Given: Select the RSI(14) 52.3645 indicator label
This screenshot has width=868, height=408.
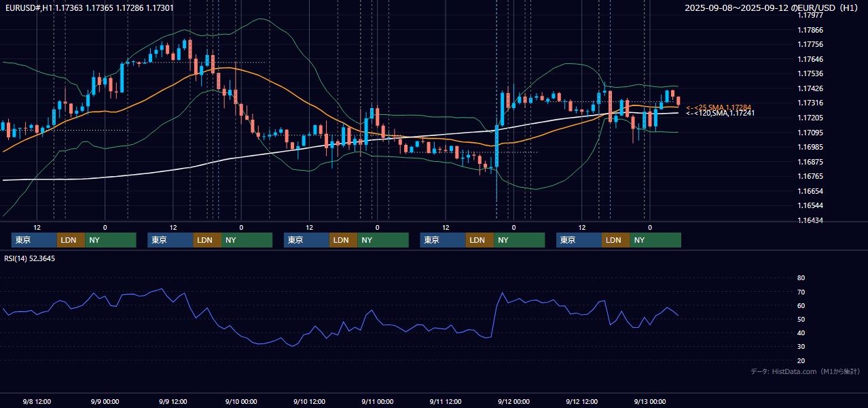Looking at the screenshot, I should tap(30, 258).
